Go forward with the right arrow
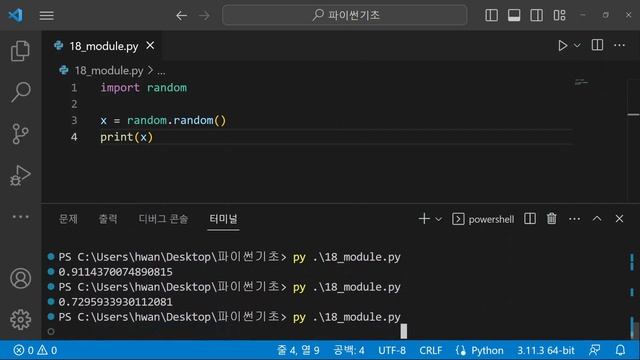The width and height of the screenshot is (640, 360). pyautogui.click(x=204, y=16)
